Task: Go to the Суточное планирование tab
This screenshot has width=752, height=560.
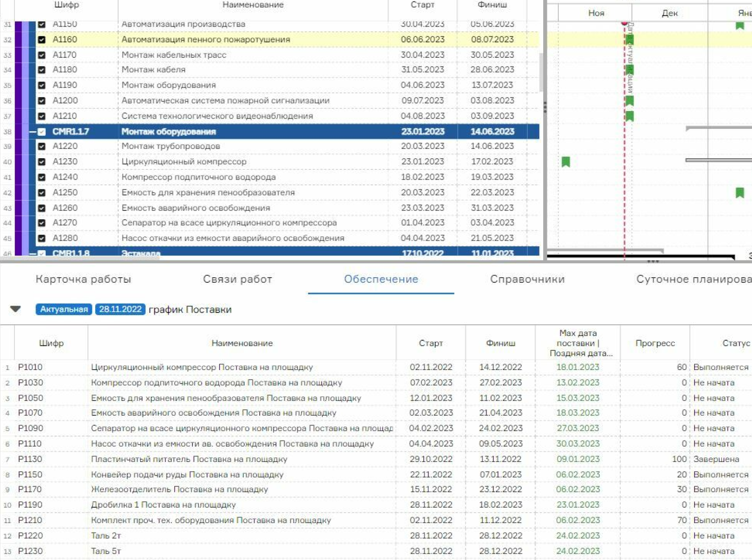Action: (694, 279)
